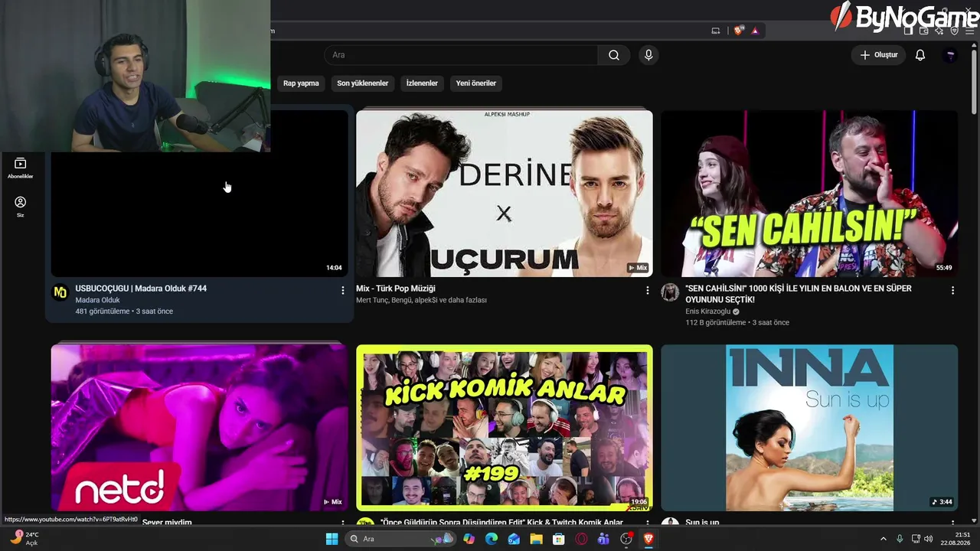Show hidden system tray icons
980x551 pixels.
pos(883,539)
